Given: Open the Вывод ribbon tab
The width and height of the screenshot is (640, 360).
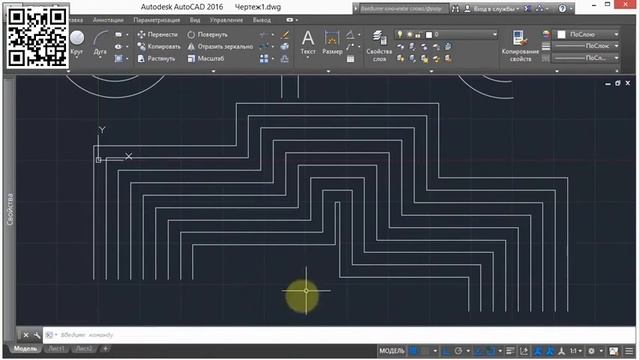Looking at the screenshot, I should [x=262, y=20].
